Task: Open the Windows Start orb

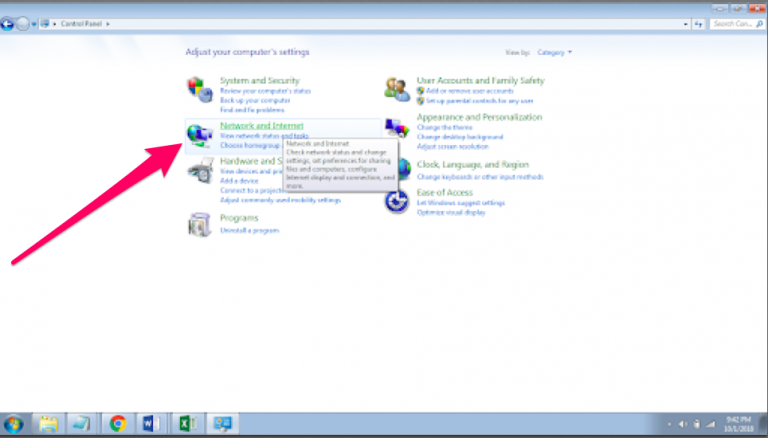Action: click(14, 424)
